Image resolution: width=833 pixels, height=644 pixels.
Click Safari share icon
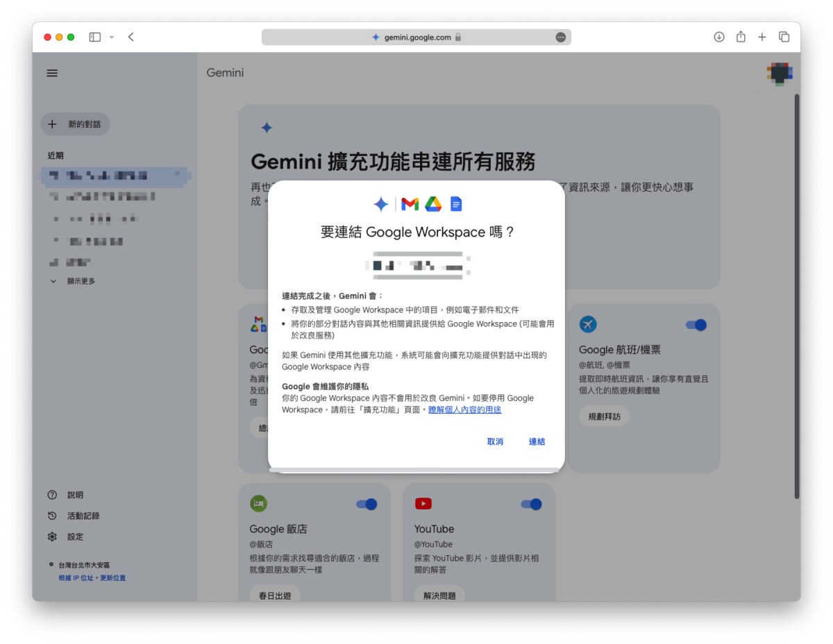(x=741, y=37)
